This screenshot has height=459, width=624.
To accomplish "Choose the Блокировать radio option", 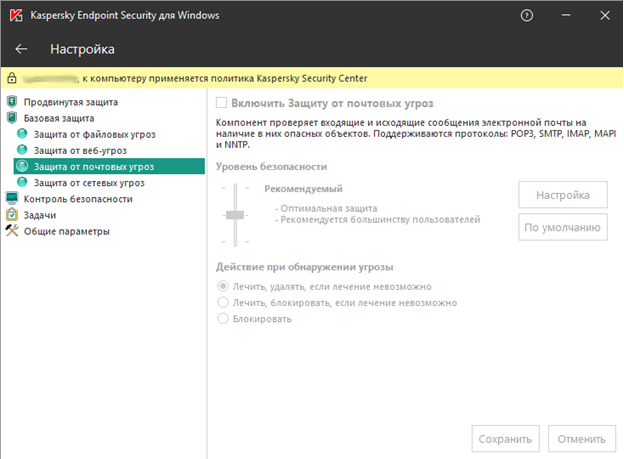I will tap(223, 319).
